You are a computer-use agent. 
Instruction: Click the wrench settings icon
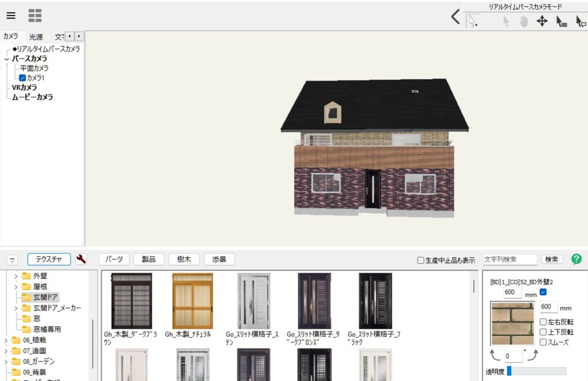(81, 259)
